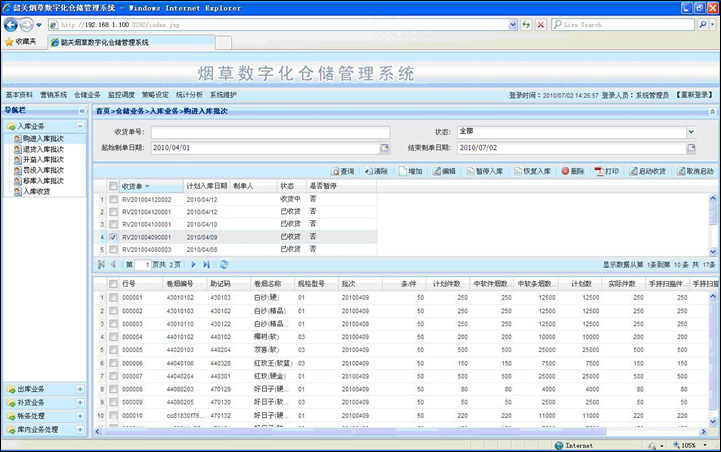
Task: Click the page number input box
Action: pos(143,265)
